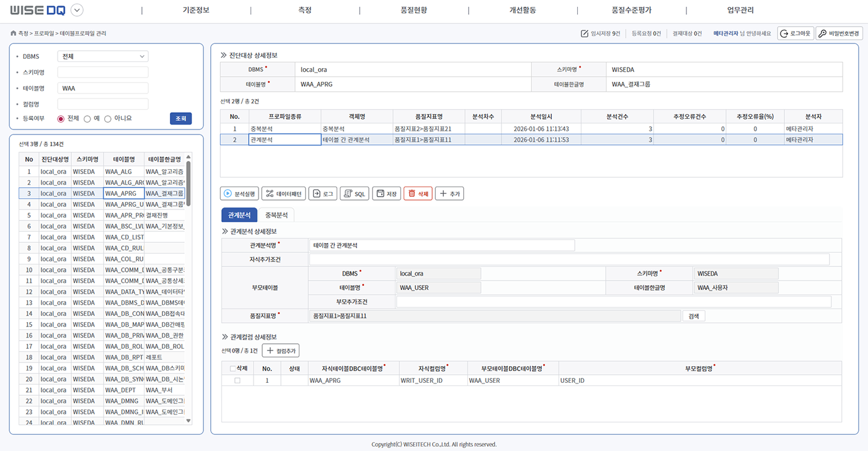This screenshot has width=868, height=451.
Task: Expand the DBMS 전체 dropdown
Action: (x=103, y=56)
